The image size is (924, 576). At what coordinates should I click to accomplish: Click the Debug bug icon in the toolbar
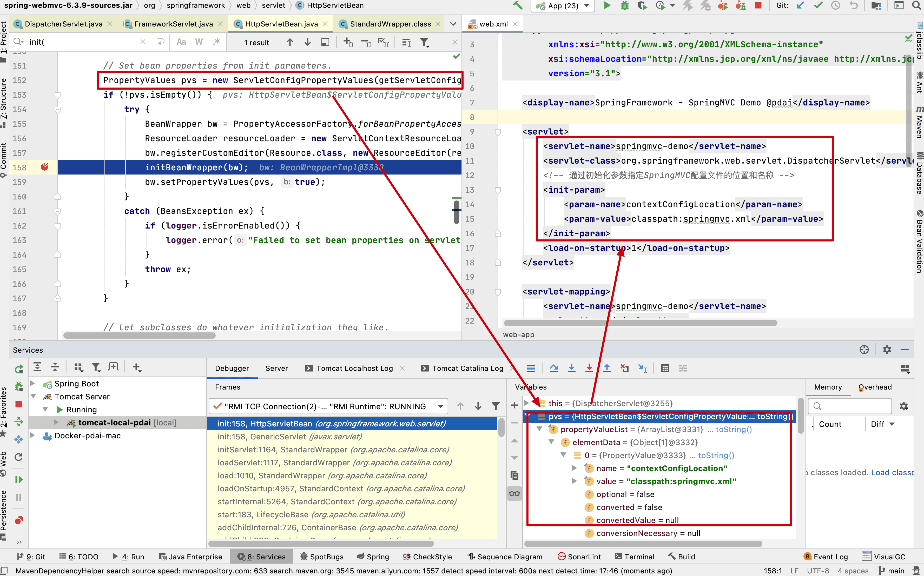tap(624, 6)
